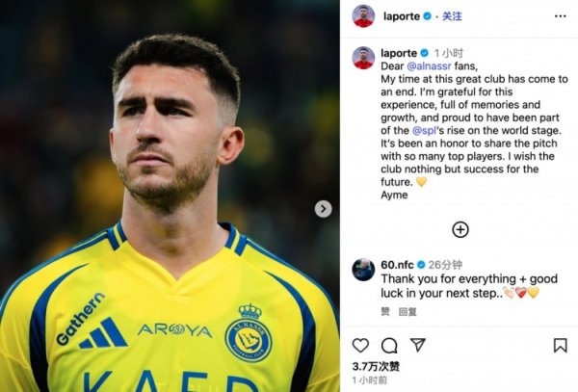This screenshot has width=578, height=392.
Task: Click laporte's profile picture in header
Action: (x=363, y=16)
